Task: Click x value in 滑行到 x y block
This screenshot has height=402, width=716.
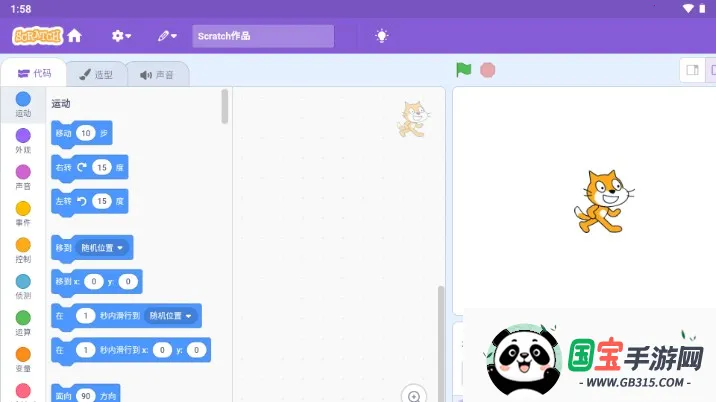Action: click(x=162, y=350)
